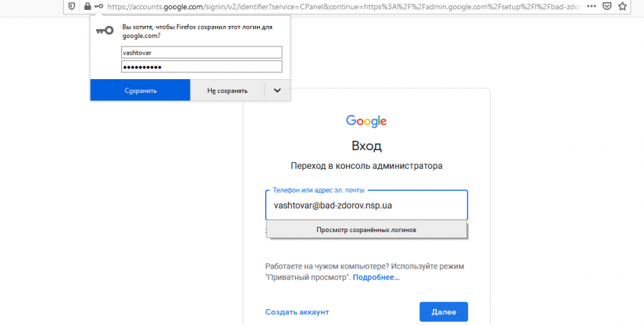Open the page actions three-dots menu
The image size is (644, 325).
click(591, 6)
